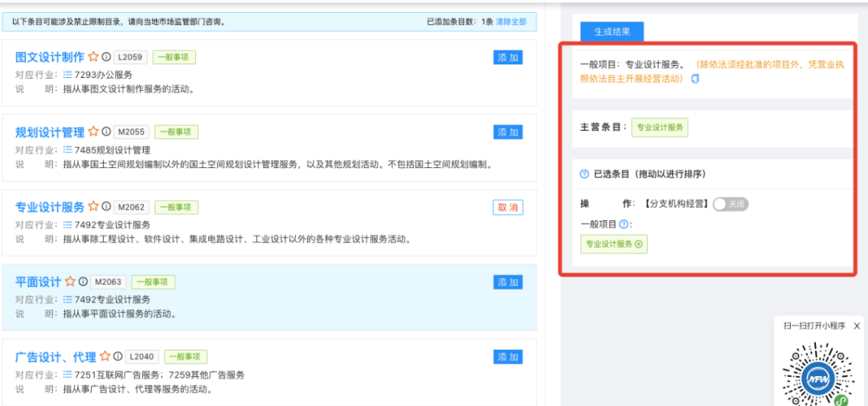Open 图文设计制作 title link
The image size is (868, 406).
50,56
